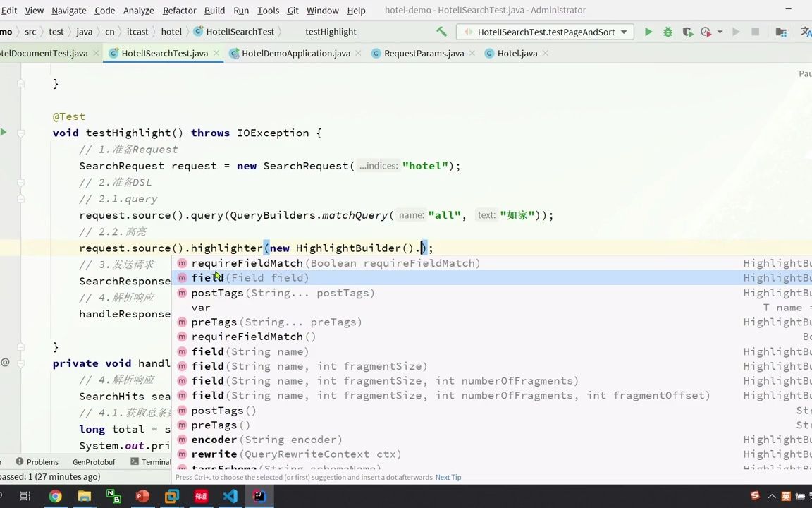Screen dimensions: 812x508
Task: Open the Refactor menu
Action: point(179,10)
